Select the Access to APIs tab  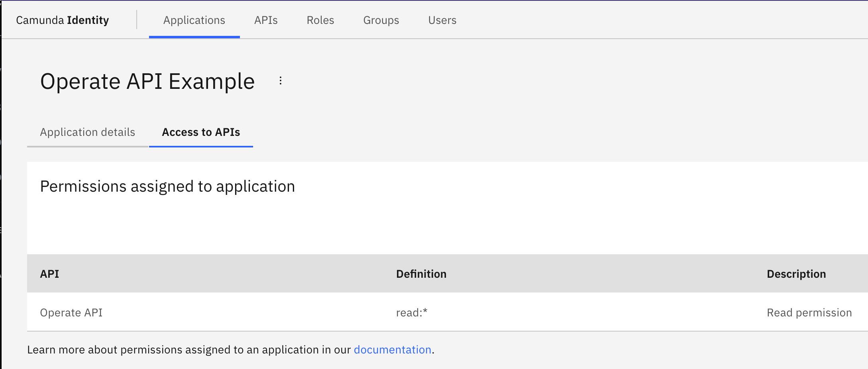200,132
